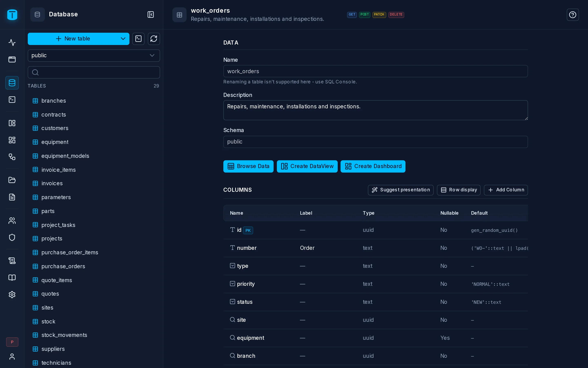The image size is (588, 368).
Task: Open the SQL console icon in sidebar
Action: (12, 100)
